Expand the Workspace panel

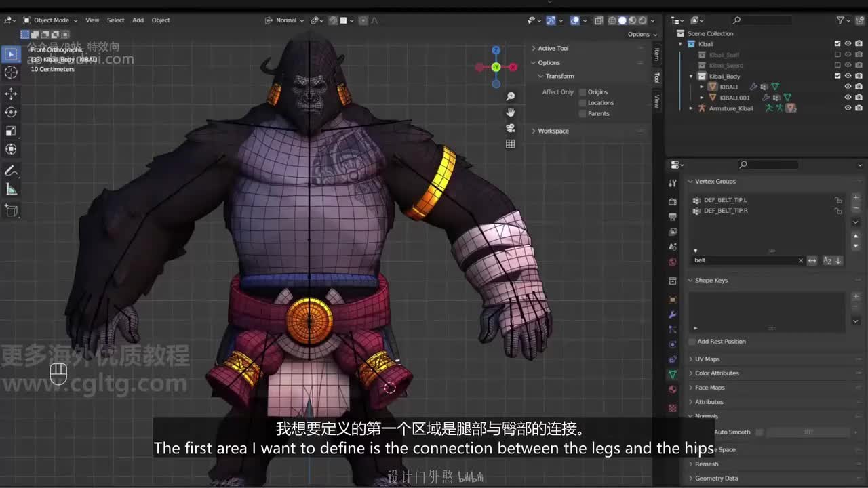click(x=553, y=131)
